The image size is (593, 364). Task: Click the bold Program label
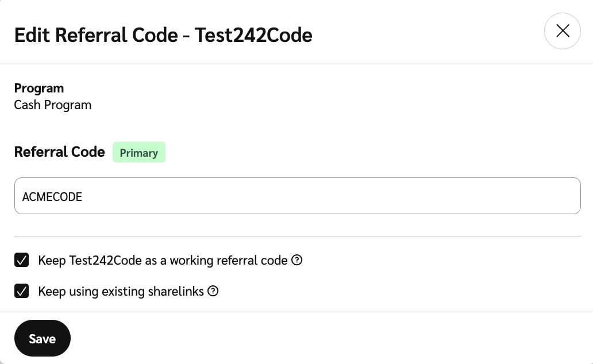tap(39, 88)
